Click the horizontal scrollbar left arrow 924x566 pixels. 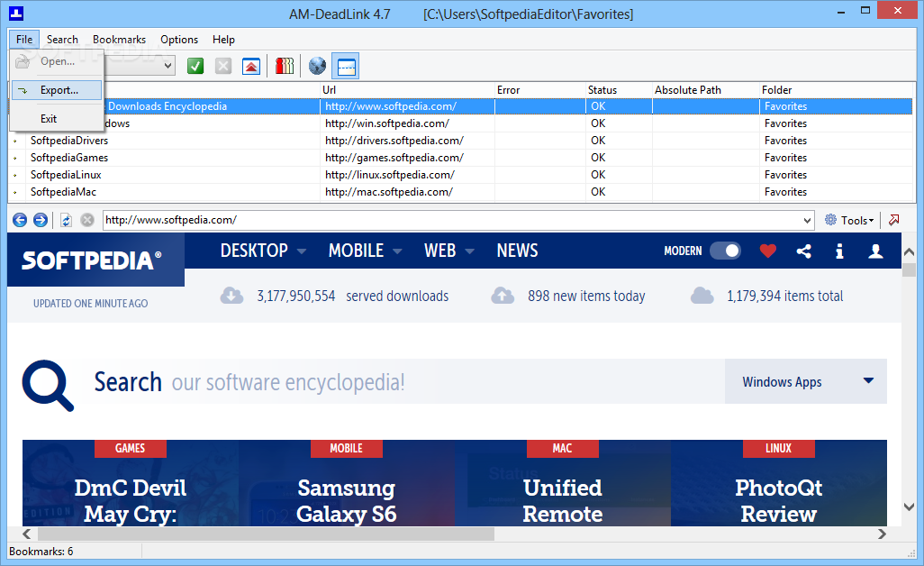pyautogui.click(x=26, y=534)
